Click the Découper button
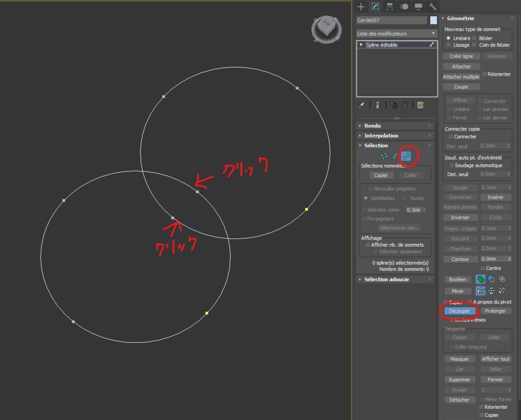Image resolution: width=521 pixels, height=420 pixels. pos(459,311)
